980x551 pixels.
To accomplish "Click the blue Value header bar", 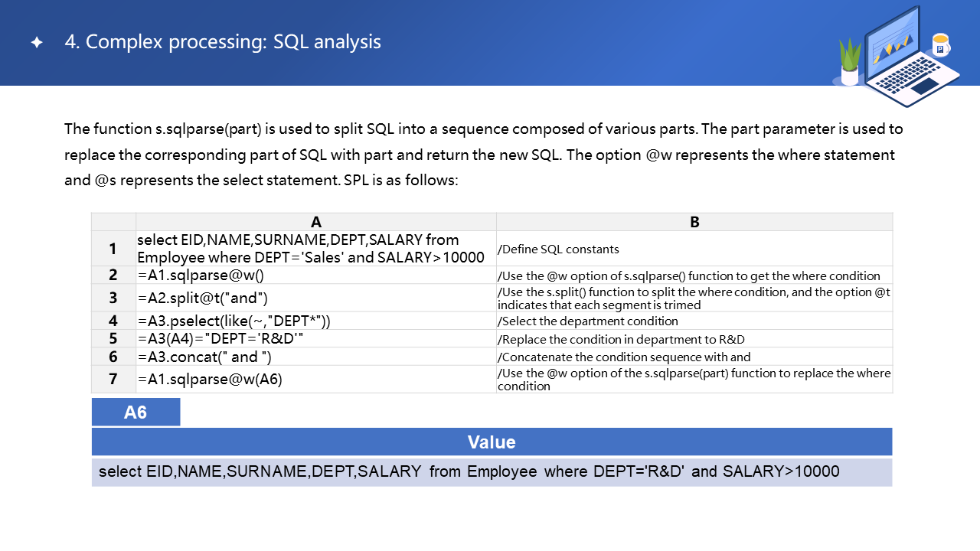I will [x=492, y=442].
